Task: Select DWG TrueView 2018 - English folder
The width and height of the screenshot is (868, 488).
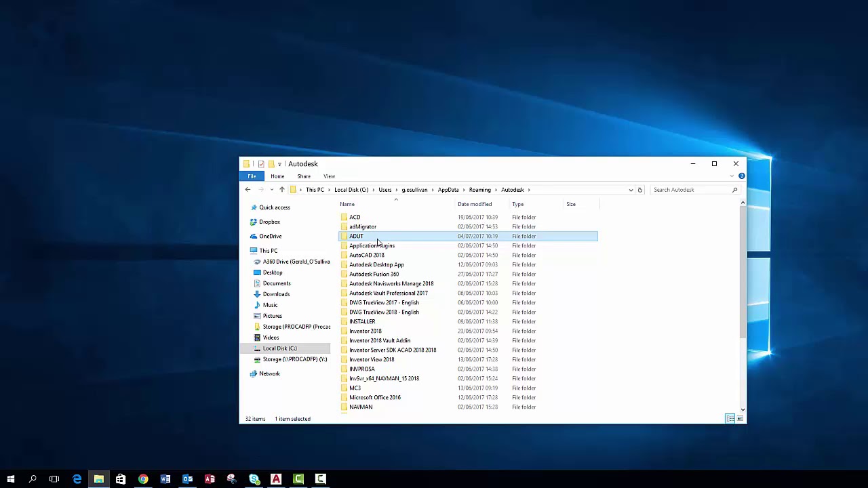Action: 384,312
